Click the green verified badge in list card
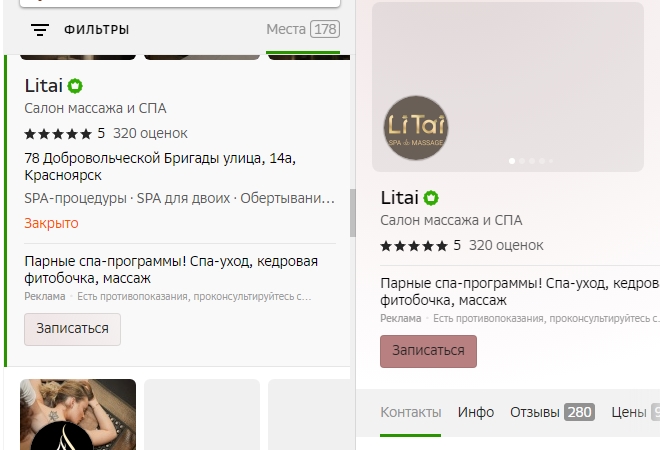This screenshot has height=450, width=660. coord(75,87)
